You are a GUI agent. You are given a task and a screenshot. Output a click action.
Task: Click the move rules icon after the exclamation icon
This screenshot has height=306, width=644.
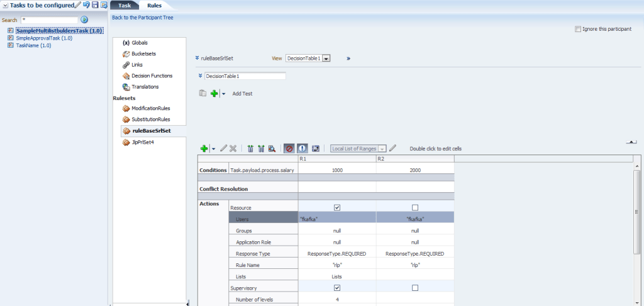(x=316, y=148)
